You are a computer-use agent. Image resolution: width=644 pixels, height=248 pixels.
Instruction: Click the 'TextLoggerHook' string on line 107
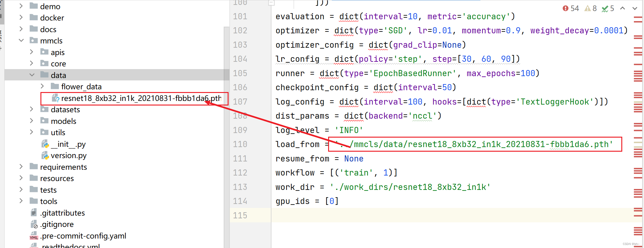(x=555, y=102)
